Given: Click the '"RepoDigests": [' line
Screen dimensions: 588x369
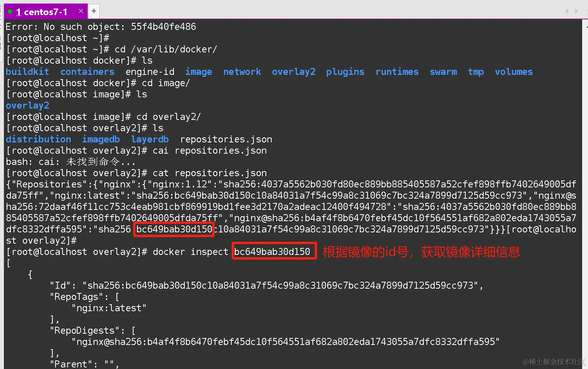Looking at the screenshot, I should point(93,331).
